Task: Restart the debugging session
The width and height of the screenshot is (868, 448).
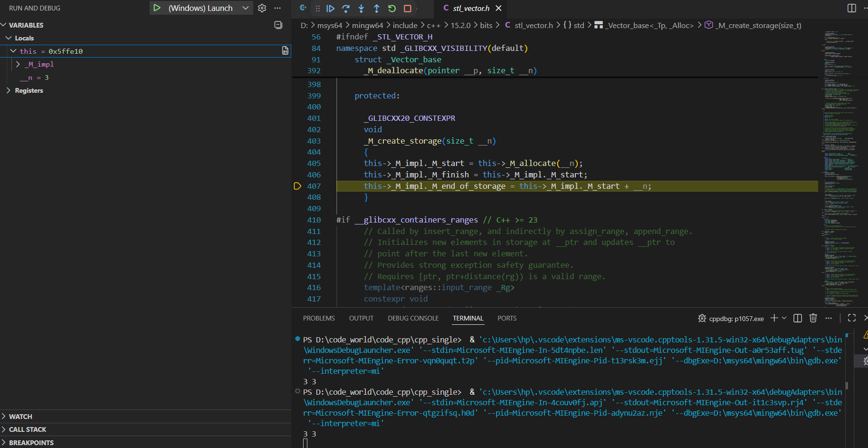Action: (392, 9)
